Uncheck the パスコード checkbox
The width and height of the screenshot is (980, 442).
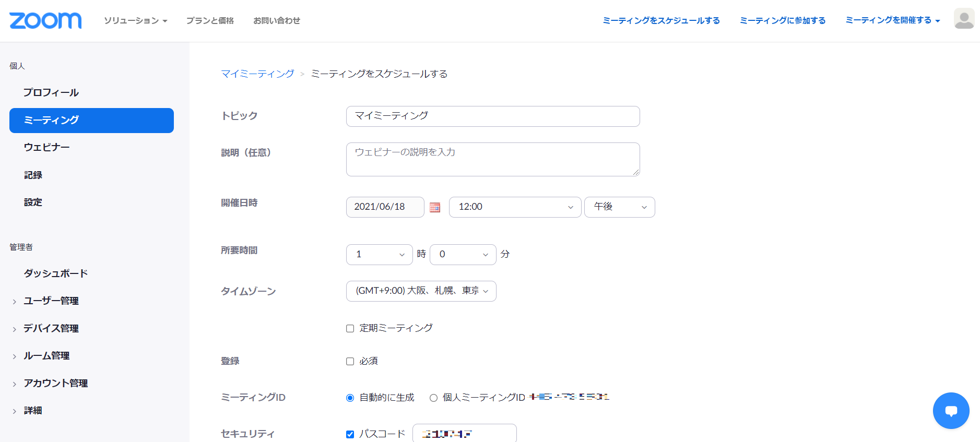[x=350, y=434]
